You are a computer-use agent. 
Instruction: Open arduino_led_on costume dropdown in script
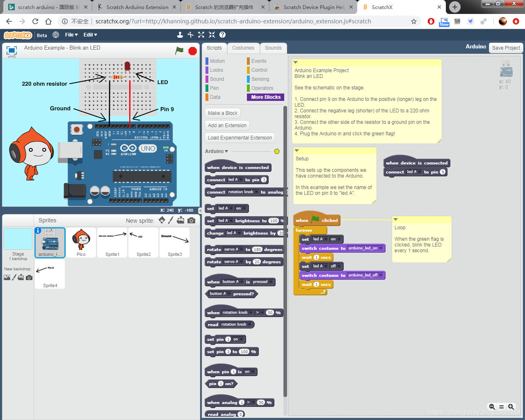coord(365,248)
